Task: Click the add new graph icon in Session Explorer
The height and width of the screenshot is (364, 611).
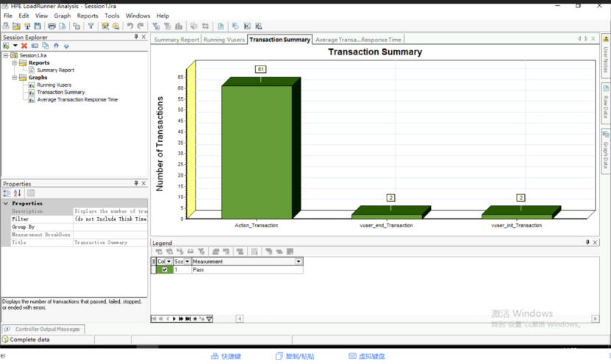Action: pos(6,46)
